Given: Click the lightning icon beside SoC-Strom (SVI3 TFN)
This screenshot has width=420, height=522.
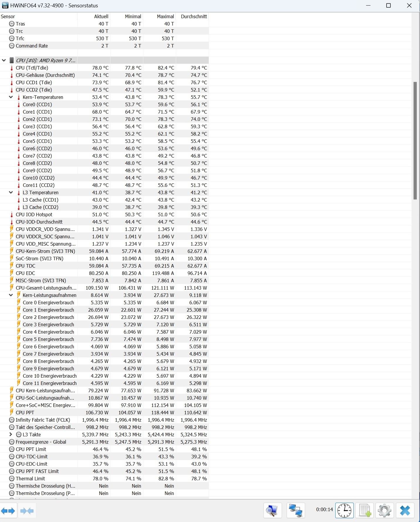Looking at the screenshot, I should [12, 259].
